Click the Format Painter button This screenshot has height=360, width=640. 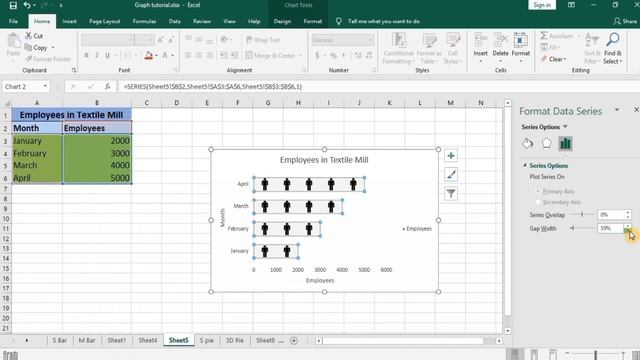[48, 59]
